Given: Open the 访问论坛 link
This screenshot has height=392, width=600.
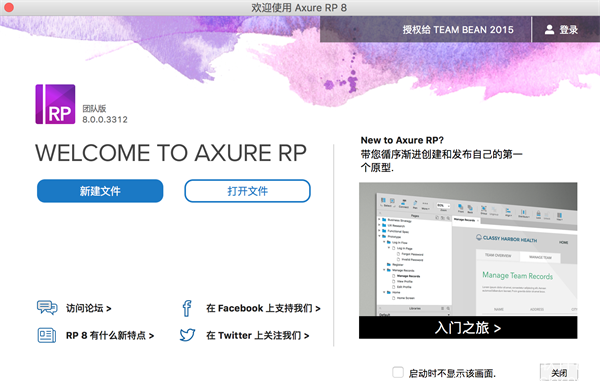Looking at the screenshot, I should tap(88, 308).
